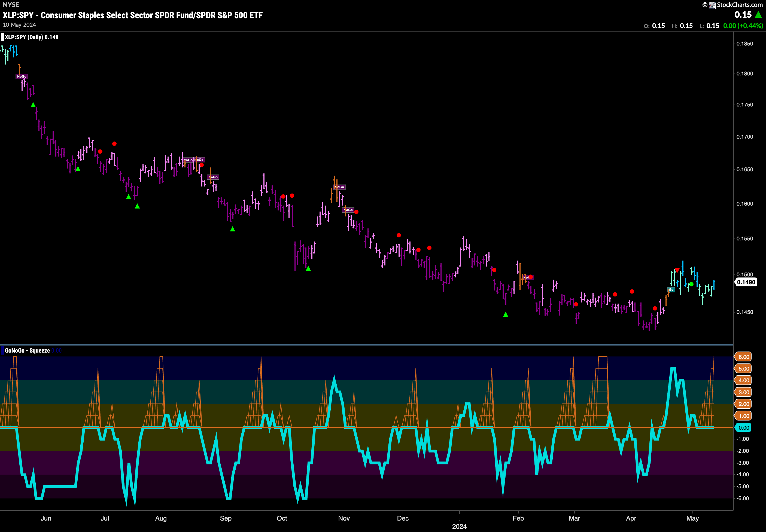The width and height of the screenshot is (766, 532).
Task: Click the green triangle below the mid-October bars
Action: pyautogui.click(x=308, y=268)
